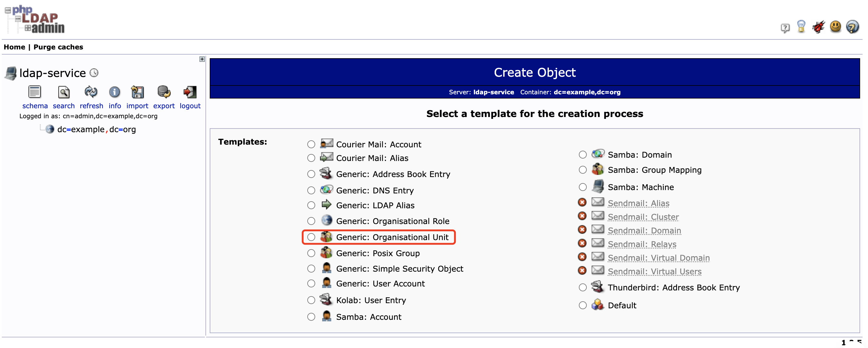This screenshot has width=868, height=348.
Task: Click the Sendmail: Alias link
Action: (x=638, y=203)
